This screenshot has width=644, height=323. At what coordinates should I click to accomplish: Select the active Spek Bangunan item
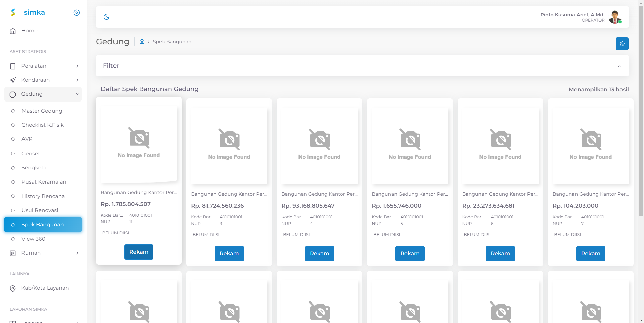[43, 225]
